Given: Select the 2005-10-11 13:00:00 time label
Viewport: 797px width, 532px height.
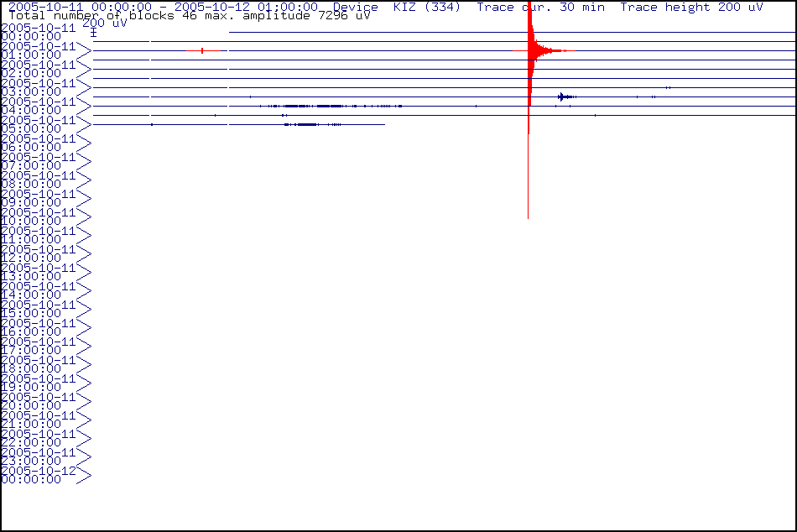Looking at the screenshot, I should coord(38,272).
